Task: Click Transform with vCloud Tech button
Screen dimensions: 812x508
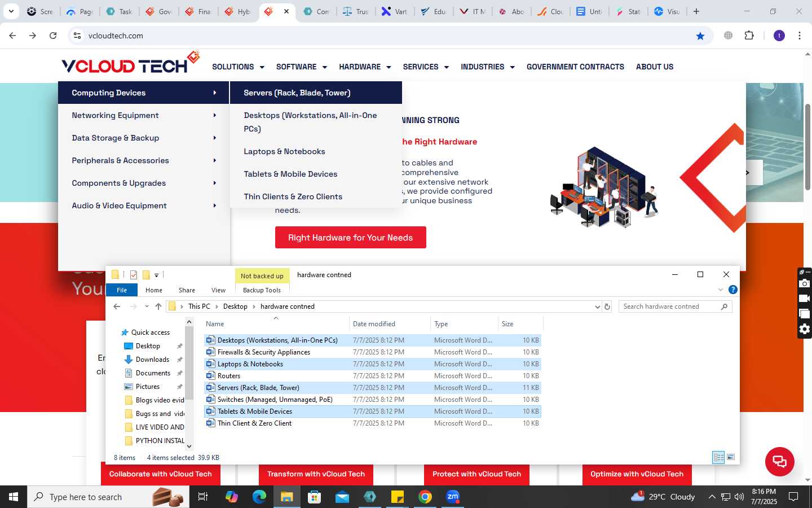Action: pos(316,474)
